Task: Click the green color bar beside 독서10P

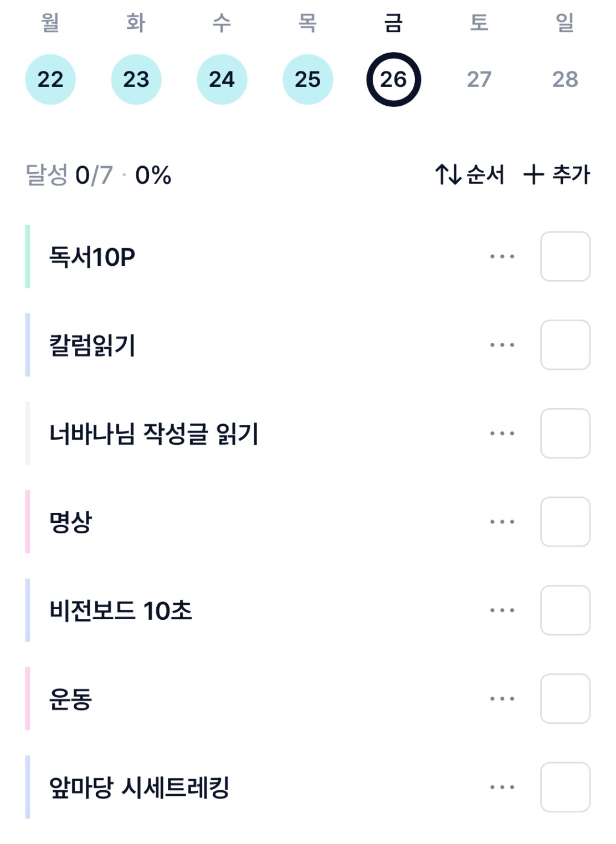Action: (28, 256)
